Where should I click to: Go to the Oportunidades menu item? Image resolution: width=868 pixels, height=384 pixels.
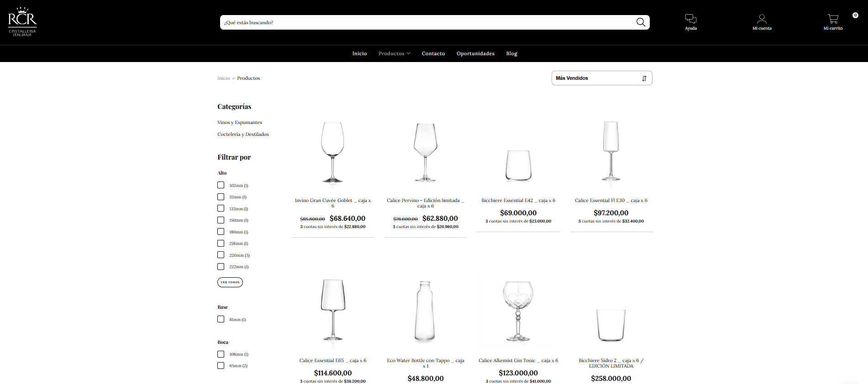coord(475,54)
